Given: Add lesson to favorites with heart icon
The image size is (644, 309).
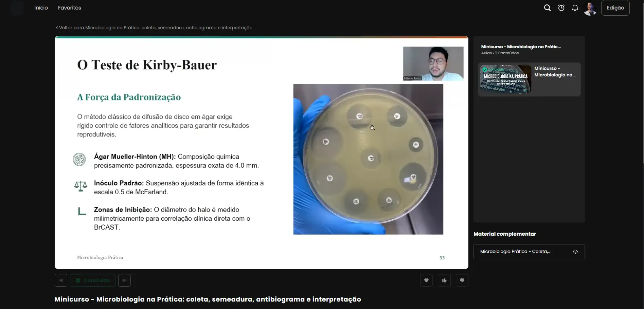Looking at the screenshot, I should (426, 280).
